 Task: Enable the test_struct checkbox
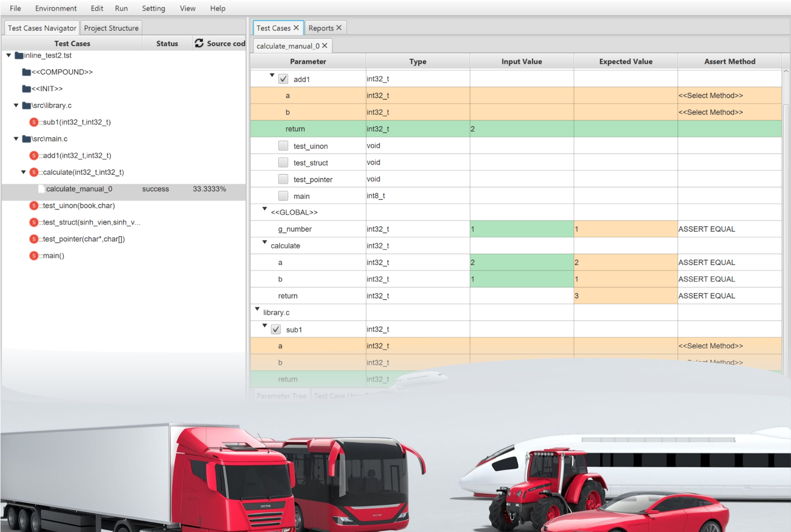tap(283, 163)
